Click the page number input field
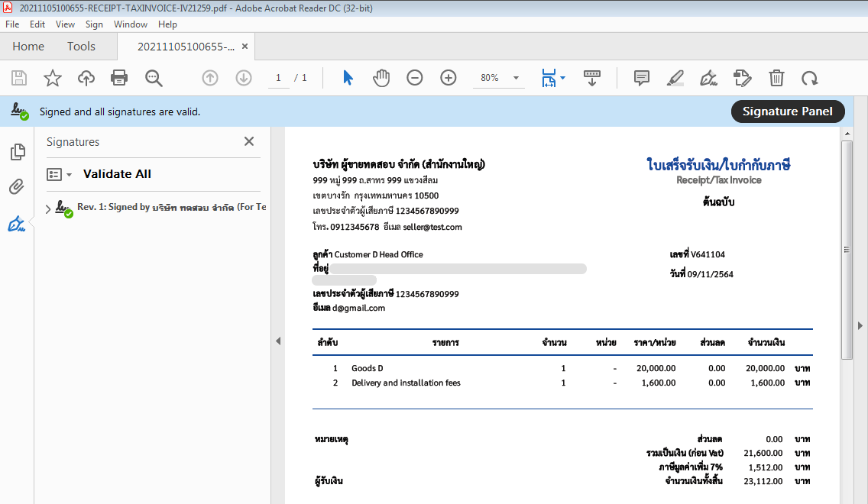 [x=277, y=77]
